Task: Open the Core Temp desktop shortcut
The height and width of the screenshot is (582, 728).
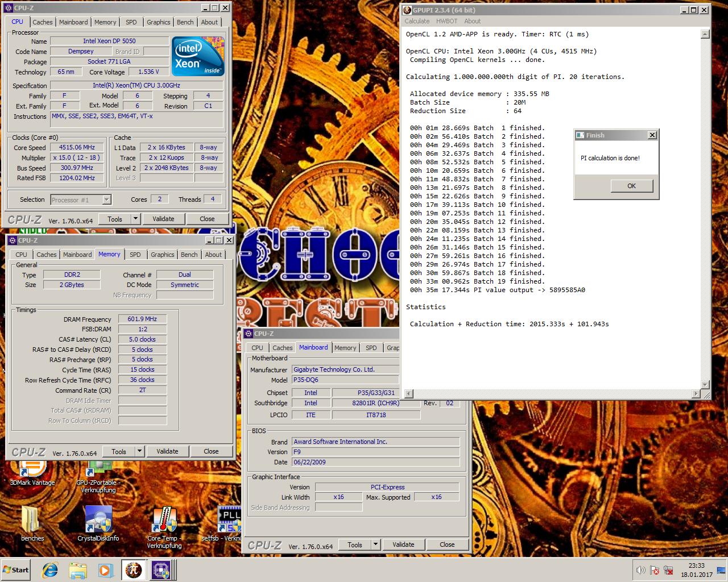Action: (x=164, y=527)
